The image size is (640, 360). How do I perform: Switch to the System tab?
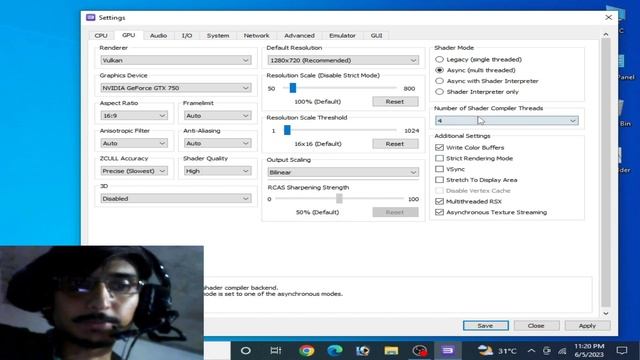pos(218,36)
